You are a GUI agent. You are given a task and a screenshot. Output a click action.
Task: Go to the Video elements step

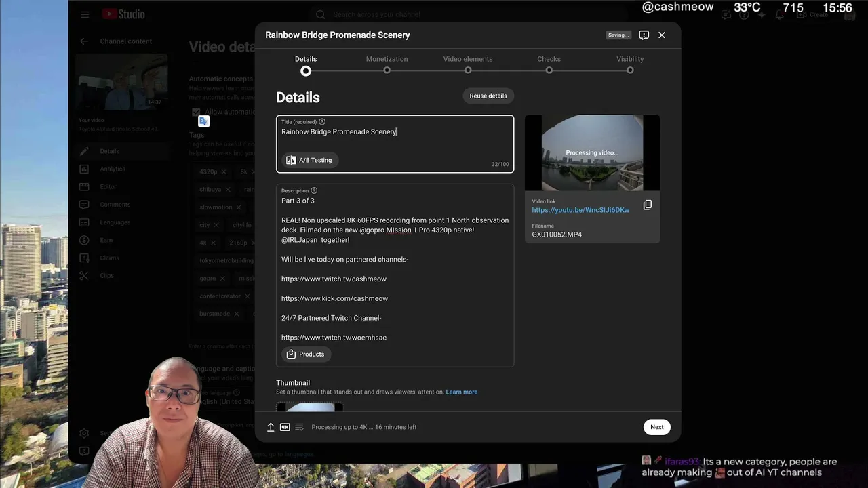(x=468, y=64)
